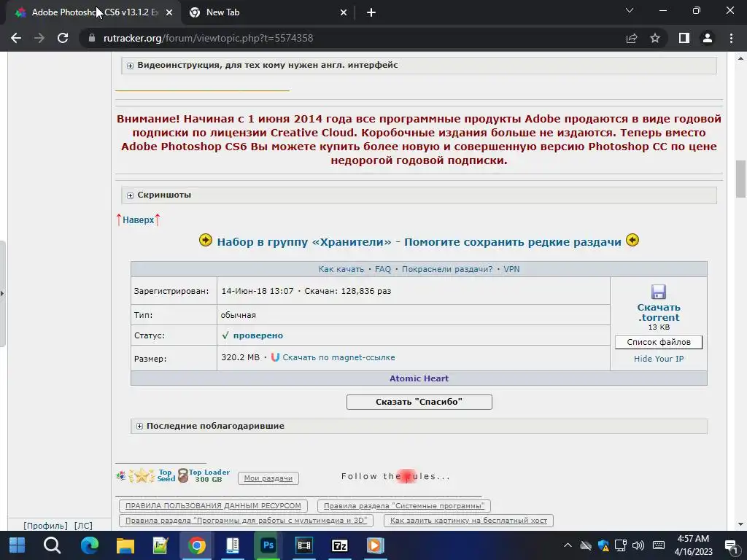Launch Microsoft Edge from the taskbar
The image size is (747, 560).
point(90,545)
